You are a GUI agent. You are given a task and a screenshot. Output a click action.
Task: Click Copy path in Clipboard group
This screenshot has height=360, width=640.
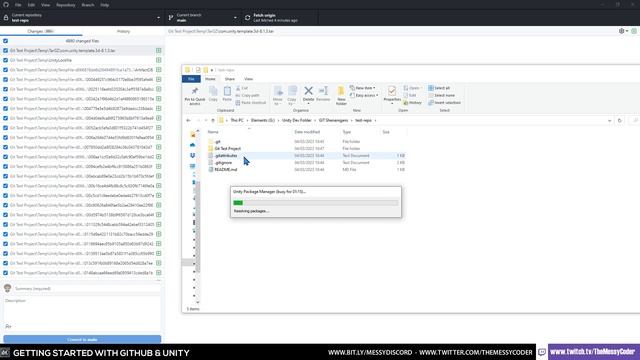coord(248,96)
